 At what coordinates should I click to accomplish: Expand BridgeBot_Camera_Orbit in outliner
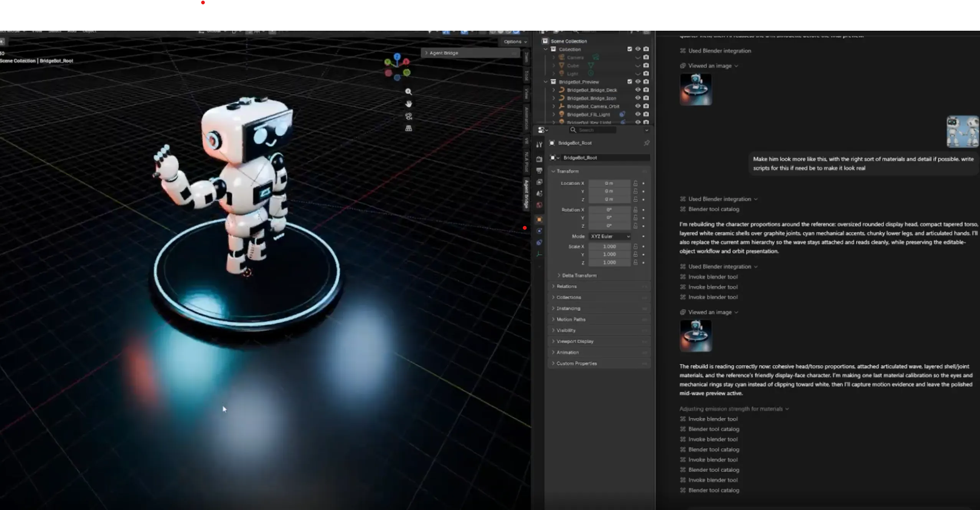pos(554,106)
